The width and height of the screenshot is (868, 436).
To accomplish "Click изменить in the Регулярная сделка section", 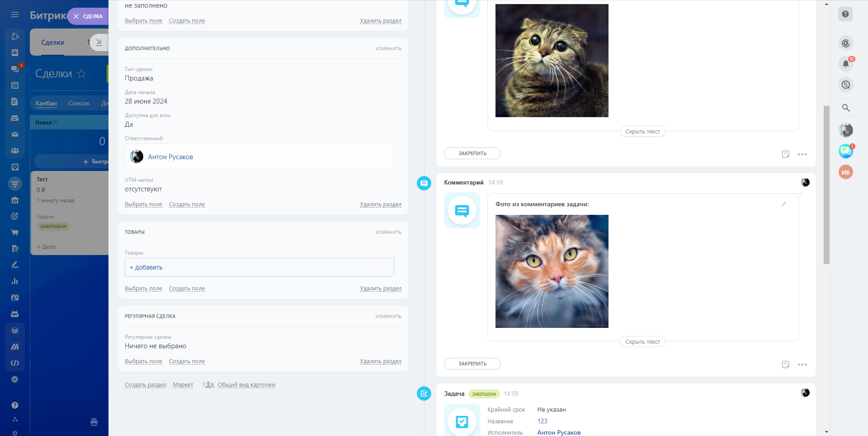I will tap(388, 316).
